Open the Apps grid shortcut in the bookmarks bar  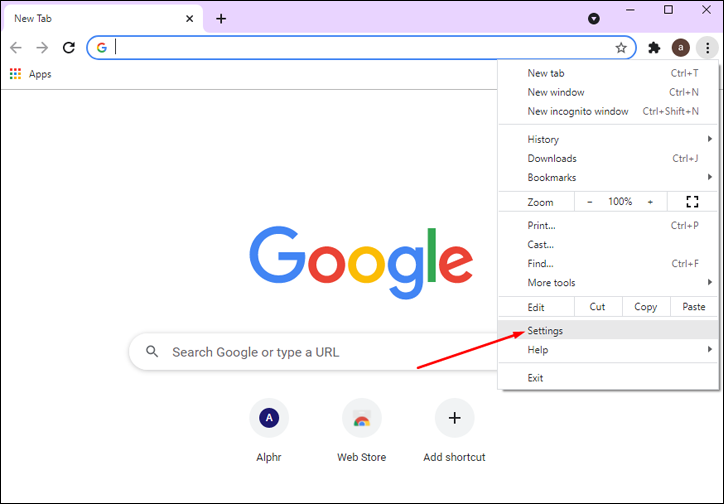(x=30, y=74)
